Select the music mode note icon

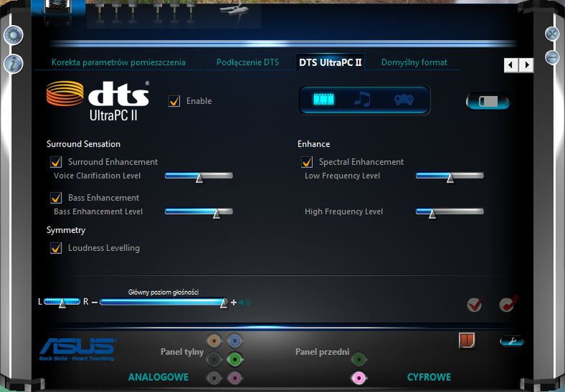tap(363, 99)
